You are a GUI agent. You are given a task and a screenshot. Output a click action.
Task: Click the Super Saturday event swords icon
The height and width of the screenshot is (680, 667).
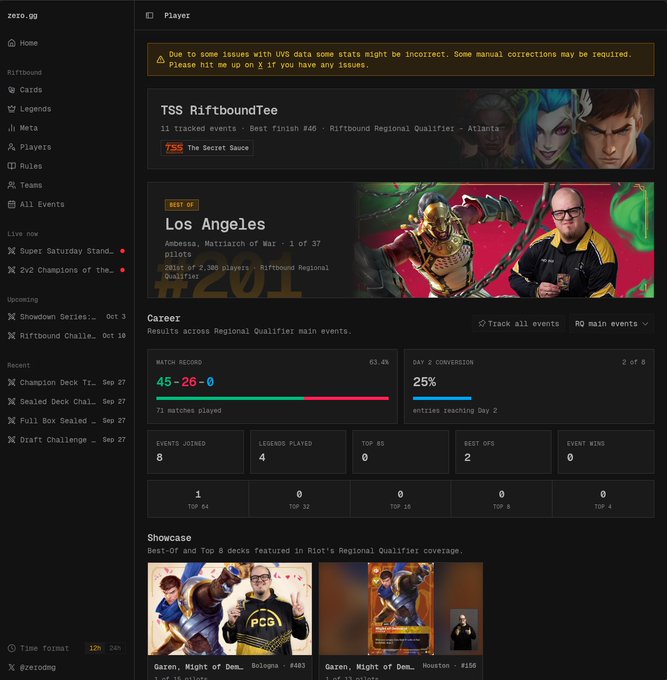12,251
